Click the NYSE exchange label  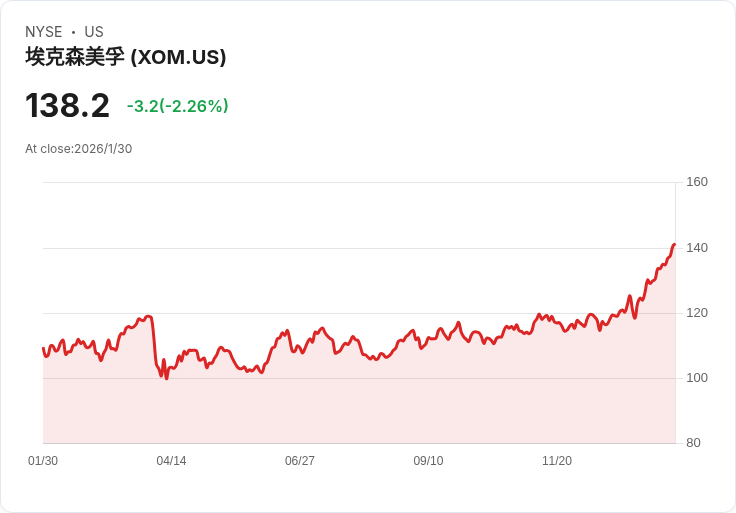(x=43, y=32)
